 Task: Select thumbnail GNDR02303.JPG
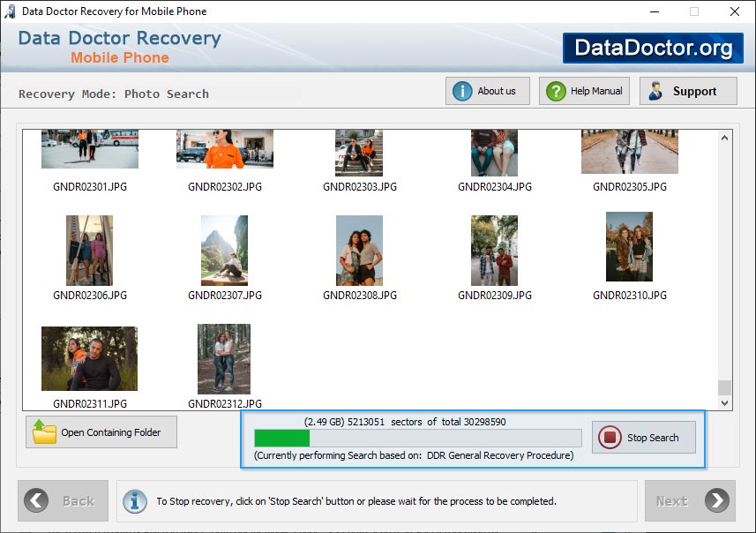(359, 153)
